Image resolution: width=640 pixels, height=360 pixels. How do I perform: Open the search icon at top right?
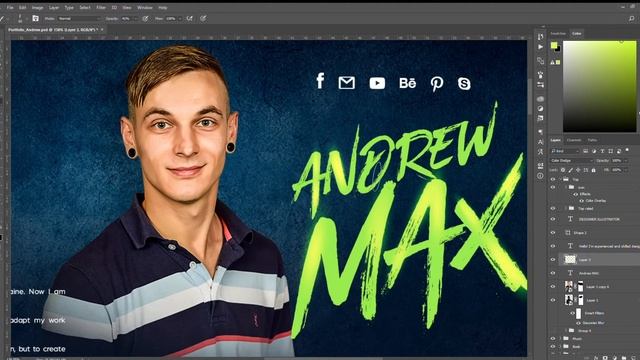[x=632, y=19]
